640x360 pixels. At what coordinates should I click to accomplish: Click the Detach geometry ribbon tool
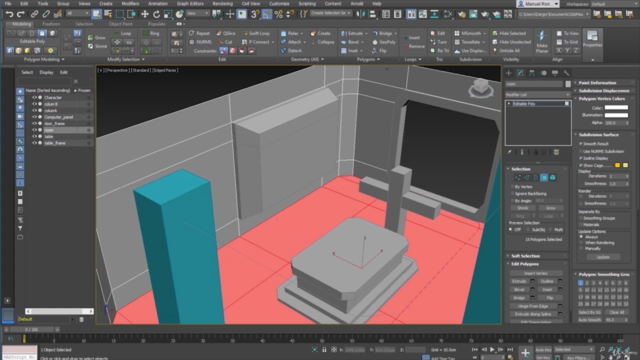tap(291, 51)
